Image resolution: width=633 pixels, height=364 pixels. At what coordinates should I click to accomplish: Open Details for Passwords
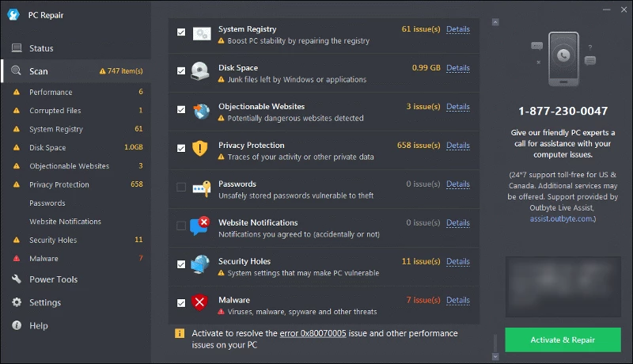458,184
